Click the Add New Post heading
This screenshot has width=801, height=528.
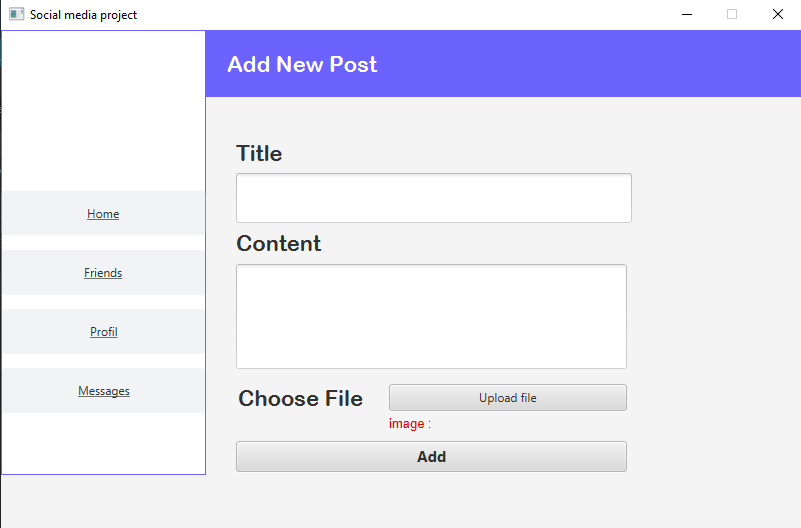(302, 64)
